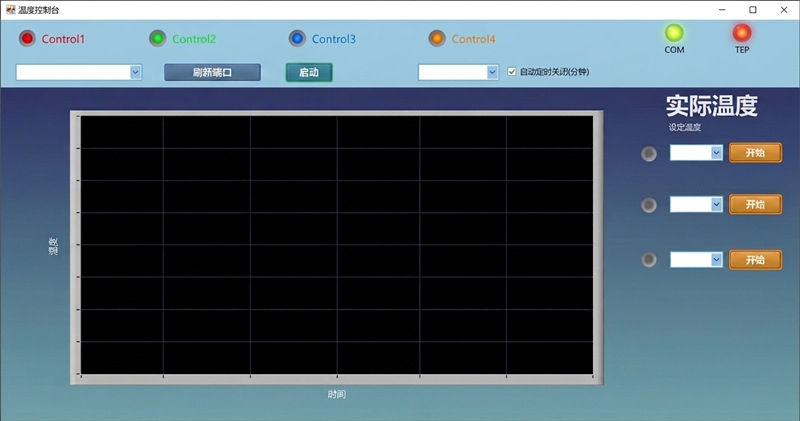Click the red Control1 indicator light
The height and width of the screenshot is (421, 800).
point(27,38)
